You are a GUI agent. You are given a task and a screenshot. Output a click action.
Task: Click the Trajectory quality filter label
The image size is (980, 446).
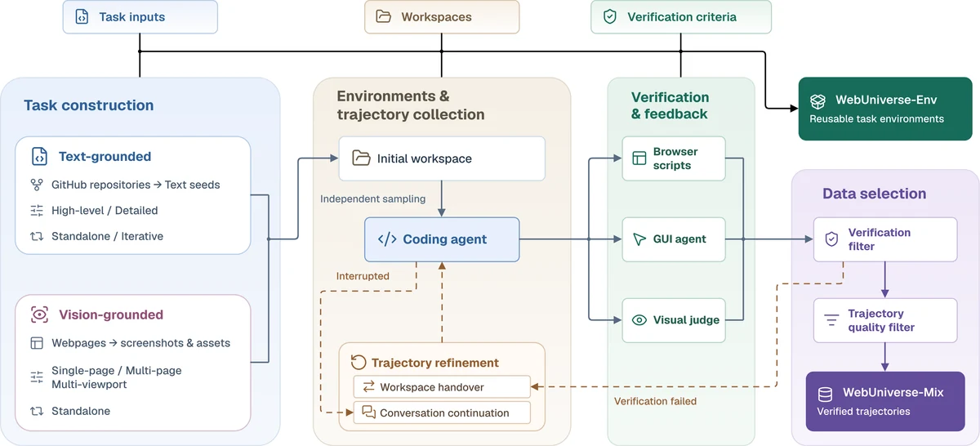pyautogui.click(x=881, y=320)
